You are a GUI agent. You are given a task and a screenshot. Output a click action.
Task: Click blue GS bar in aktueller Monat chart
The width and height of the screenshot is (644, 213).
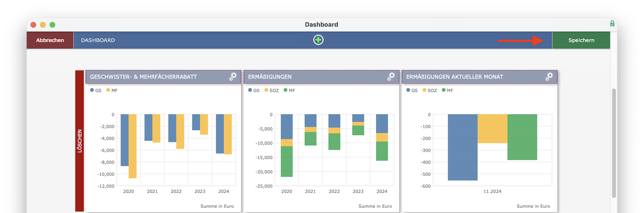pos(463,147)
